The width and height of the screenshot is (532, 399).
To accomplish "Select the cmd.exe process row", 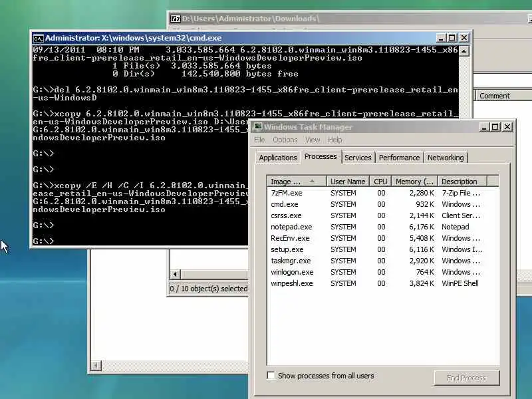I will tap(383, 204).
